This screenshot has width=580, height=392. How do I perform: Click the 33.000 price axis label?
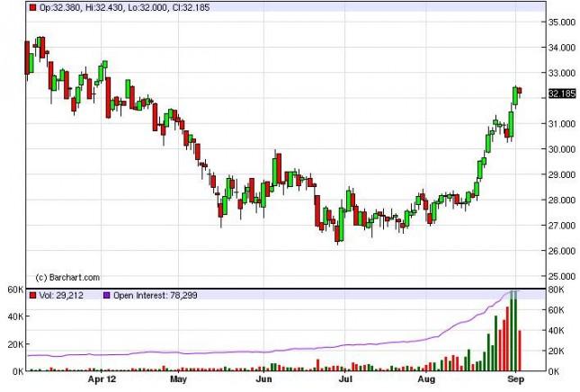coord(561,73)
